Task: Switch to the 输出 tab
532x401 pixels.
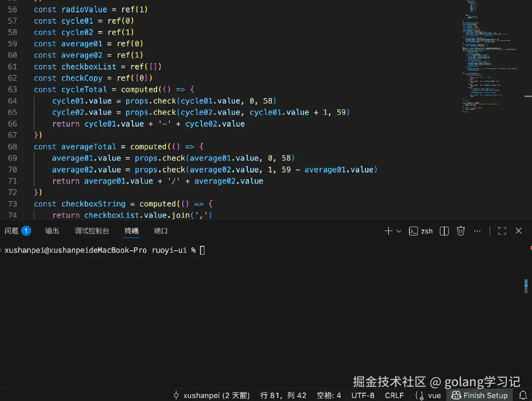Action: pyautogui.click(x=52, y=231)
